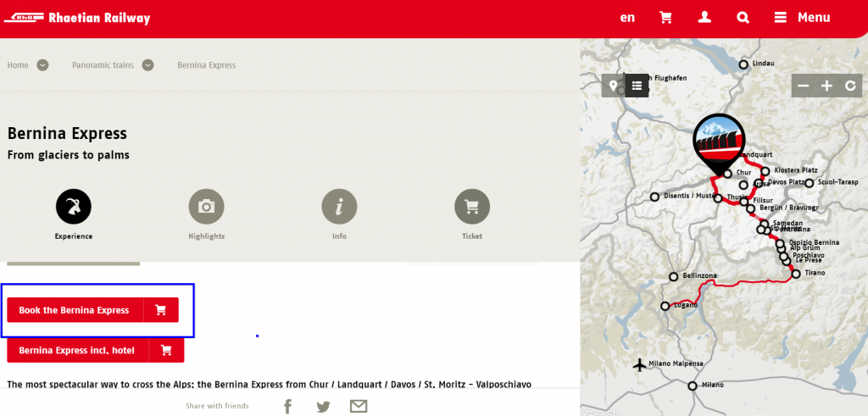Select Milano station marker on map
Screen dimensions: 868x416
coord(693,385)
